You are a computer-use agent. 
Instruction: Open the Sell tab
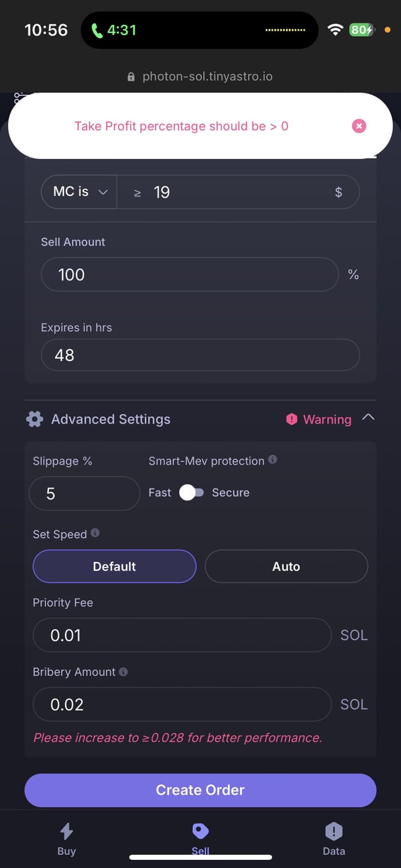point(200,839)
